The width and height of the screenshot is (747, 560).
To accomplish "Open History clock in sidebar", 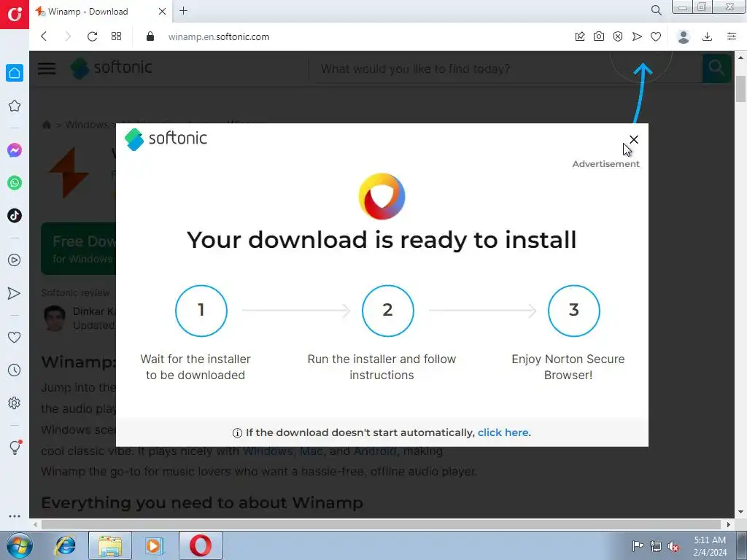I will click(15, 370).
